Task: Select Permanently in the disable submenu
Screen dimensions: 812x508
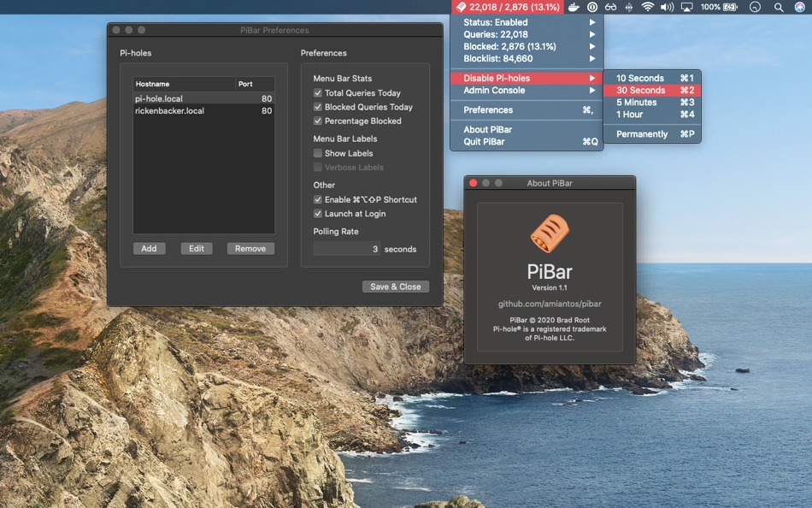Action: (x=652, y=133)
